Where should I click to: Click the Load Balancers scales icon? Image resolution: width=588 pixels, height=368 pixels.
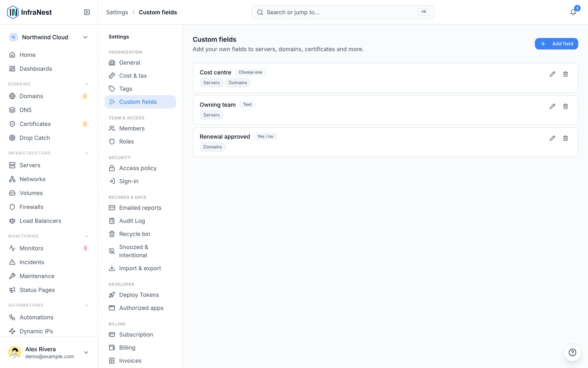tap(12, 221)
